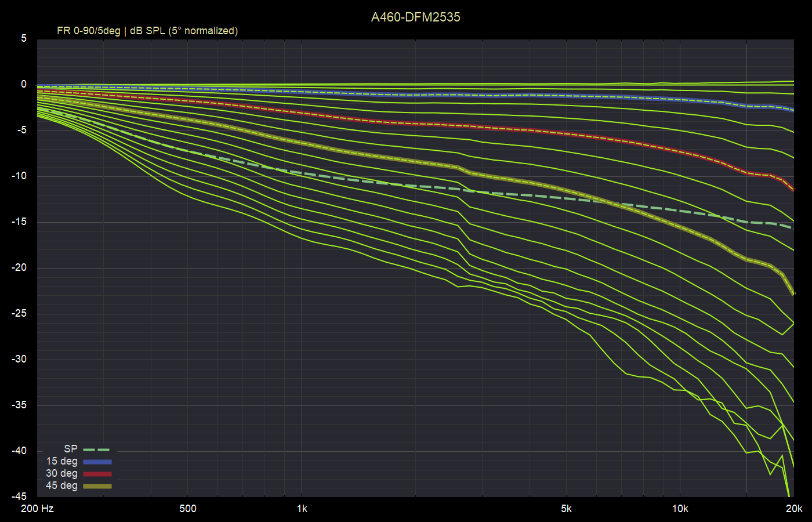This screenshot has width=812, height=522.
Task: Click the olive 45 deg legend swatch
Action: pyautogui.click(x=97, y=486)
